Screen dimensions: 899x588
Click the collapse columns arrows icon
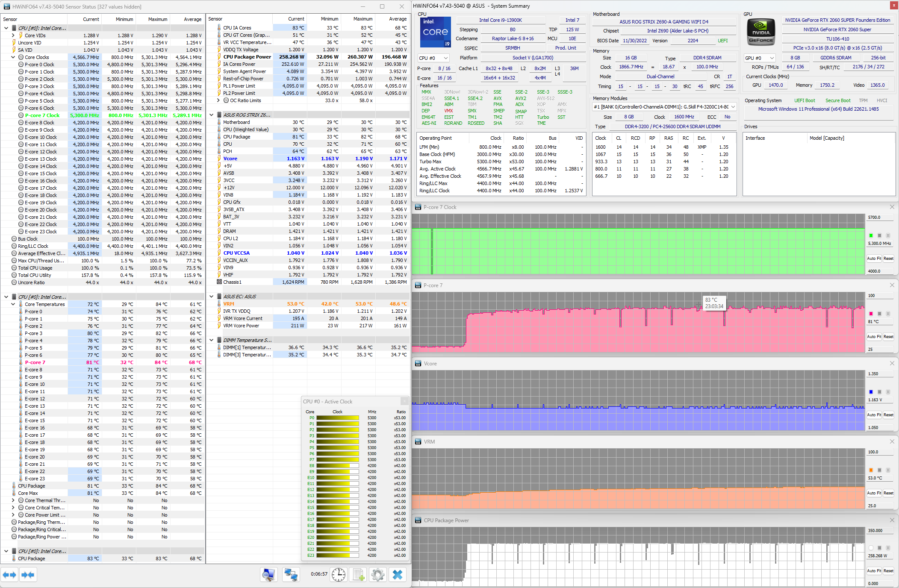28,575
